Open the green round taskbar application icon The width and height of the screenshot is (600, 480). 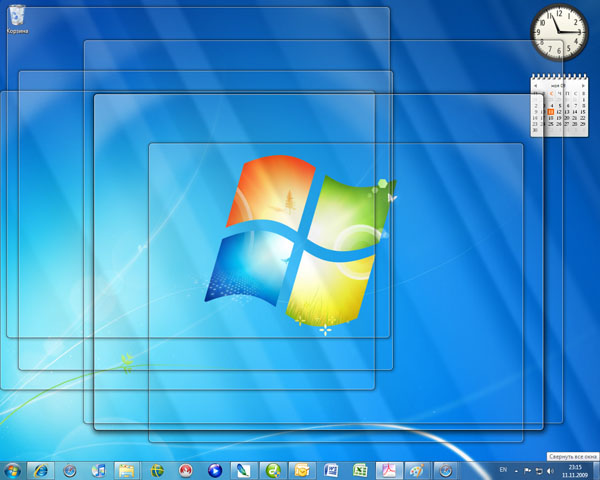click(273, 471)
